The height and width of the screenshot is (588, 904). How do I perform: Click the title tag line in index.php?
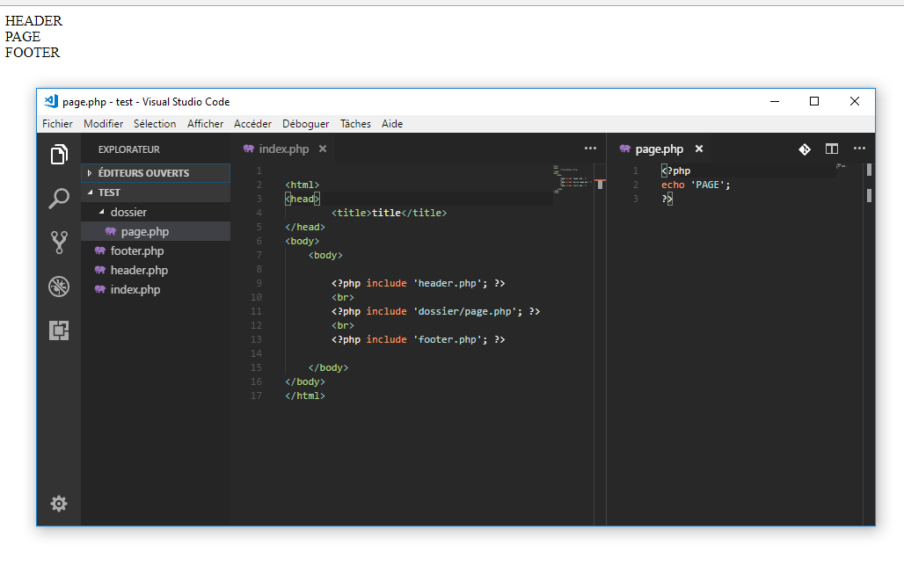tap(390, 213)
